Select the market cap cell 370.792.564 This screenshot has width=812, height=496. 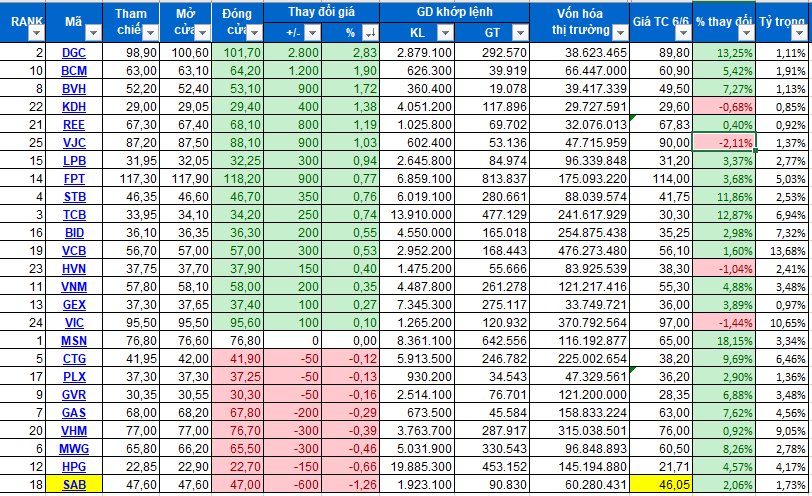[x=579, y=323]
